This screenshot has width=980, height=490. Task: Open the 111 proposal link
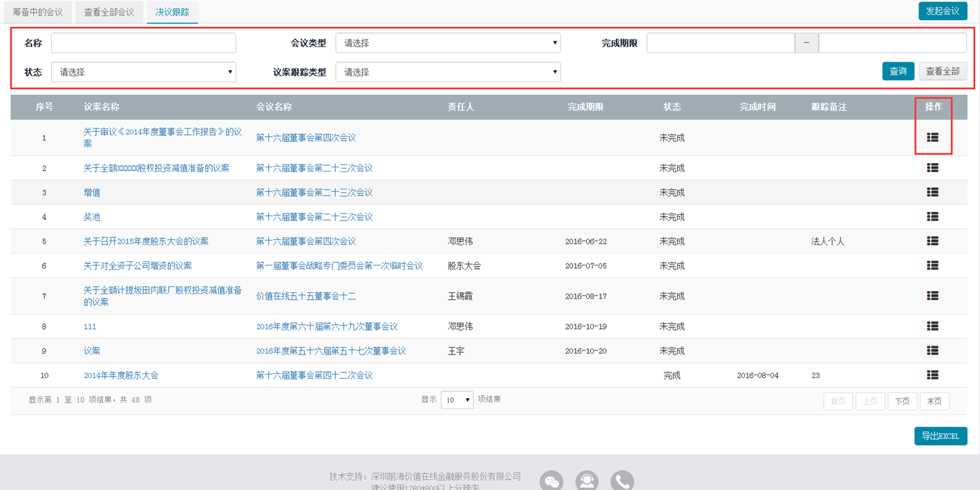click(90, 326)
